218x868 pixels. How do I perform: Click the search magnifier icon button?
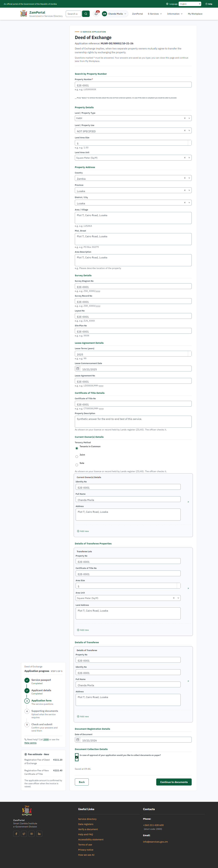point(86,14)
